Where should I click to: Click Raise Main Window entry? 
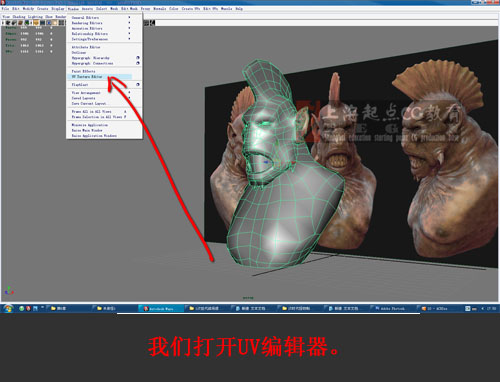point(87,130)
